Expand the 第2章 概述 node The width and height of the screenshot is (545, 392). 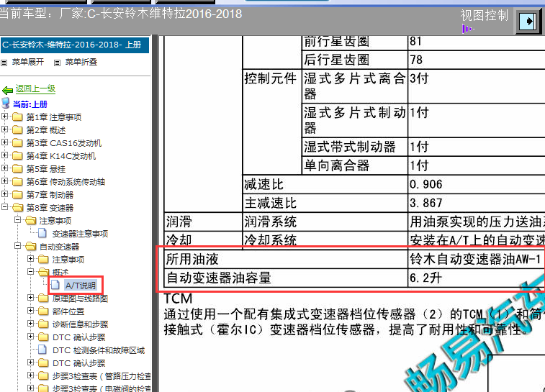(4, 129)
